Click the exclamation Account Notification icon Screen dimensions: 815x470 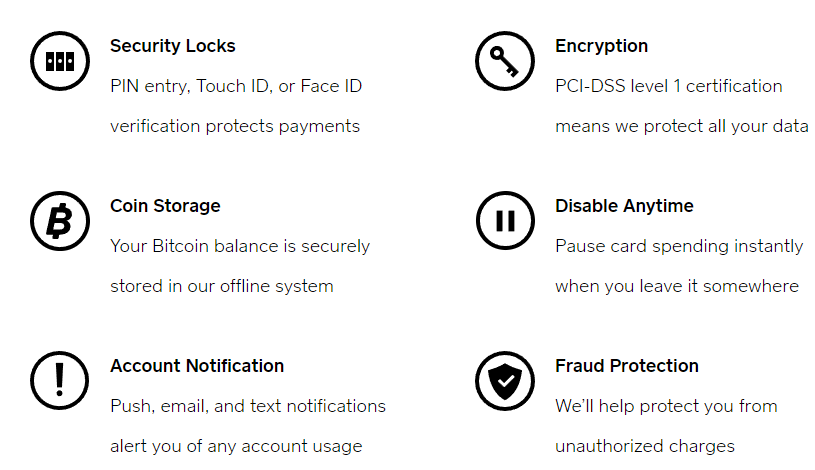click(60, 381)
